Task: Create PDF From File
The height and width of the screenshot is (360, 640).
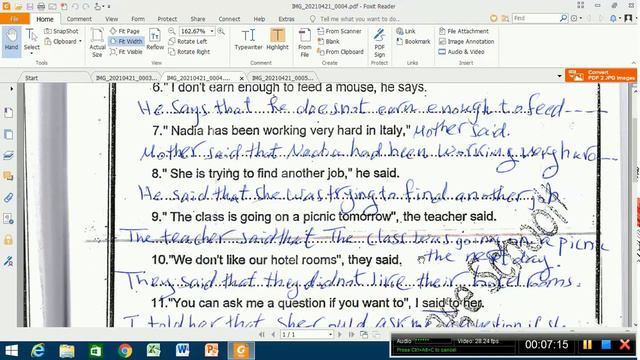Action: click(304, 42)
